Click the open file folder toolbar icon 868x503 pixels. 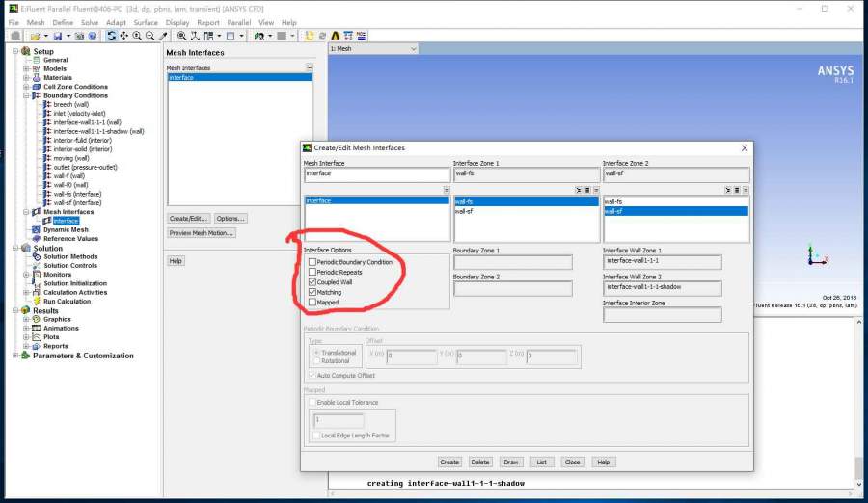pos(35,36)
